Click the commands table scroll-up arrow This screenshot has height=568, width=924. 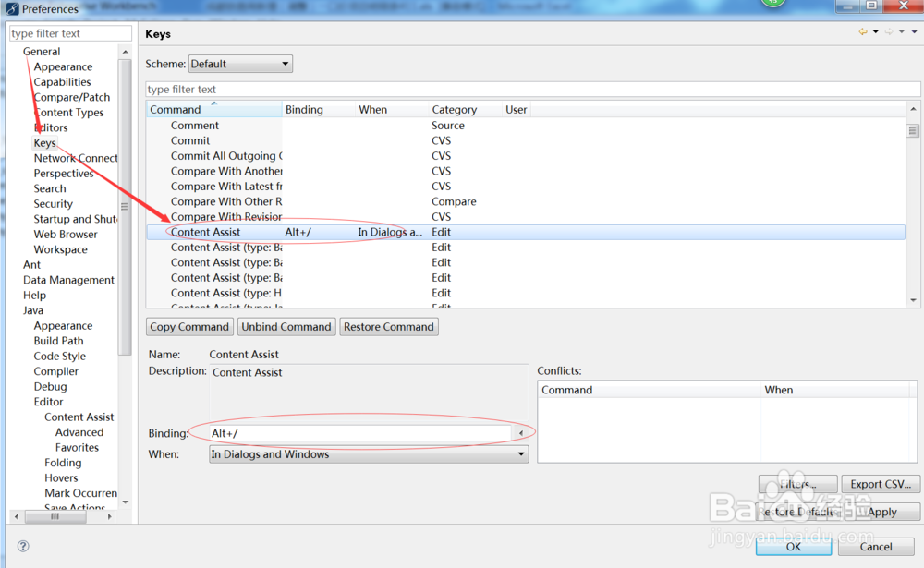coord(913,109)
